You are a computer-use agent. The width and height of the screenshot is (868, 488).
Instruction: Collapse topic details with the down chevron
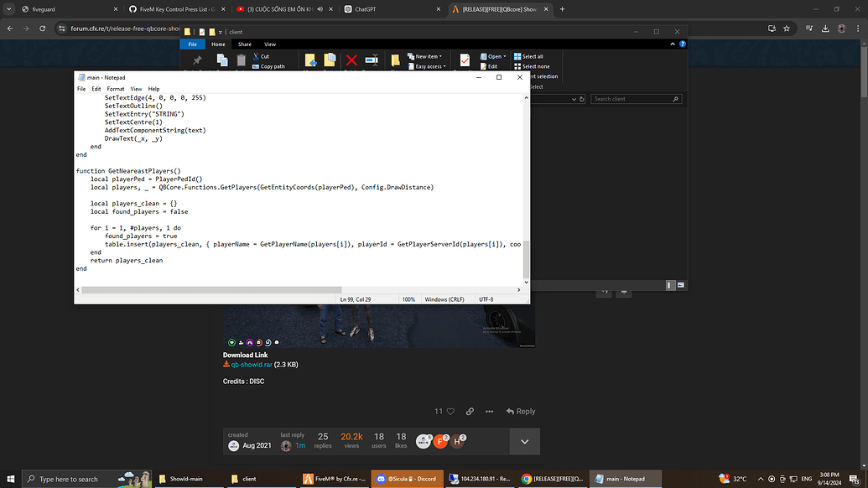coord(524,441)
